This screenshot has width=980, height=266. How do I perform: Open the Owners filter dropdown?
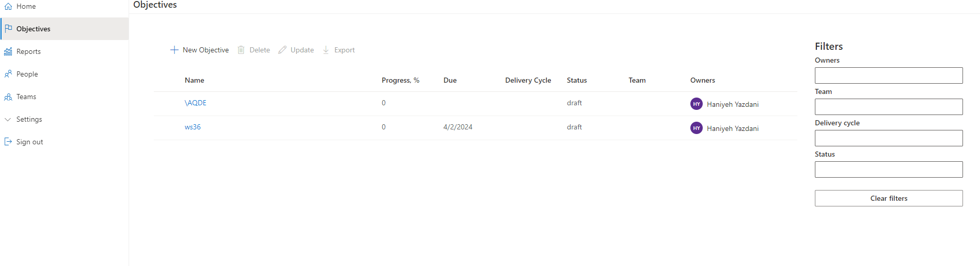888,75
